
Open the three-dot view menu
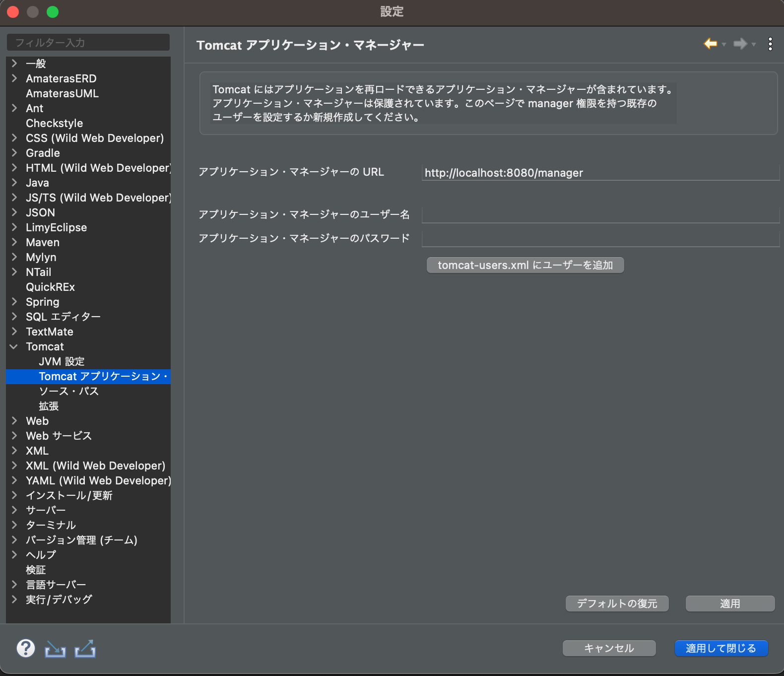tap(770, 44)
